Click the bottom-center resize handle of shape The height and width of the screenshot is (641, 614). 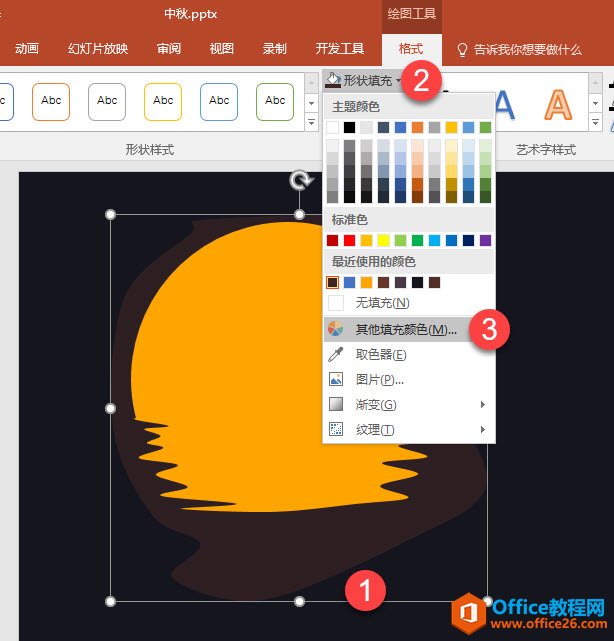(299, 601)
